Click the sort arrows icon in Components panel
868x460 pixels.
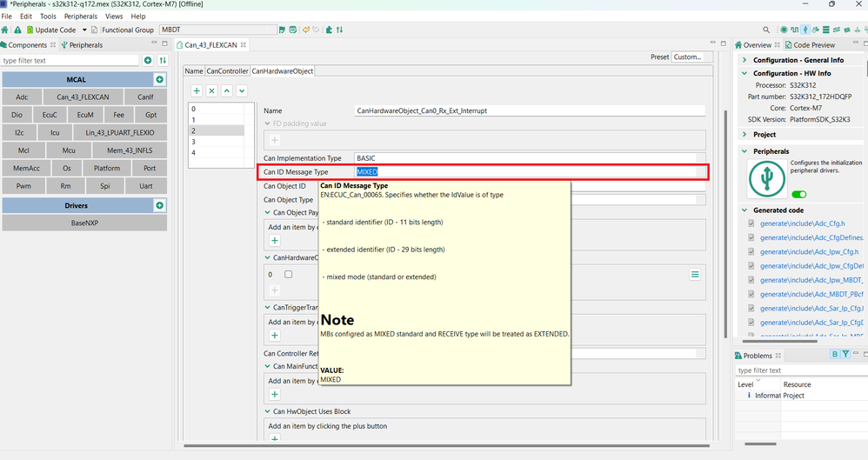click(163, 60)
